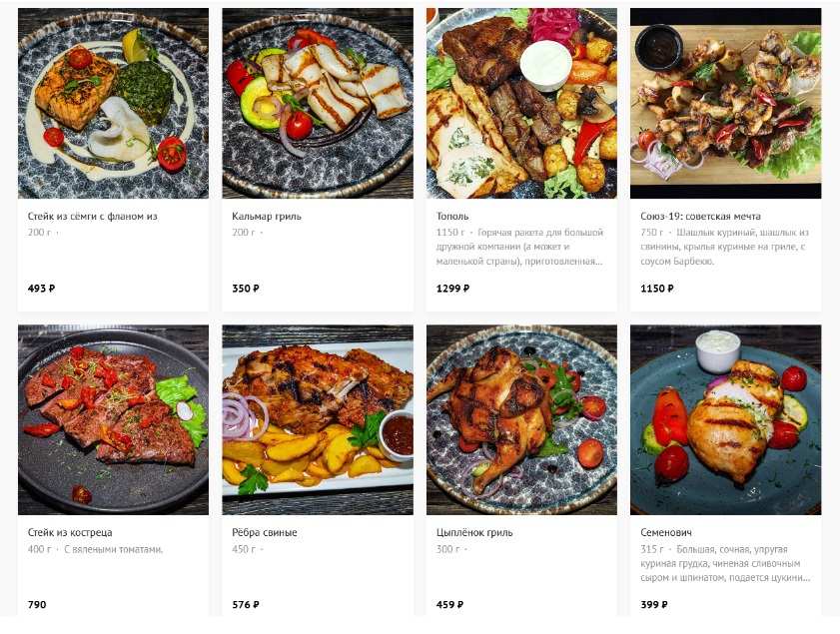Open the Союз-19 shashlik platter photo
Image resolution: width=840 pixels, height=634 pixels.
click(x=726, y=103)
